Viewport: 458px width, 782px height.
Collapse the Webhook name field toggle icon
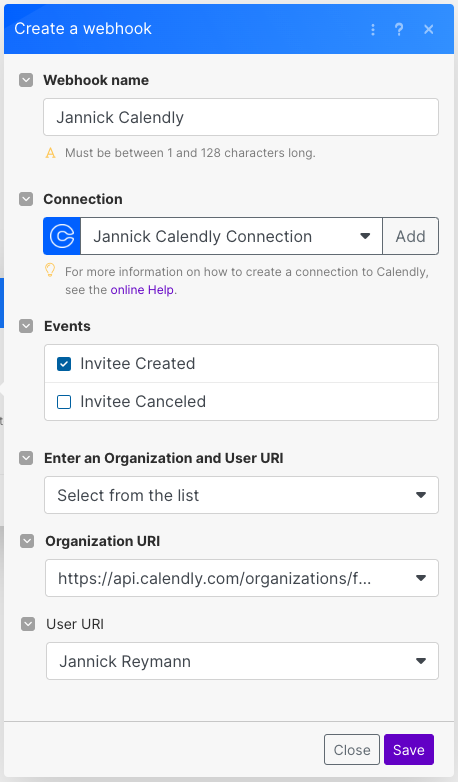click(x=26, y=80)
